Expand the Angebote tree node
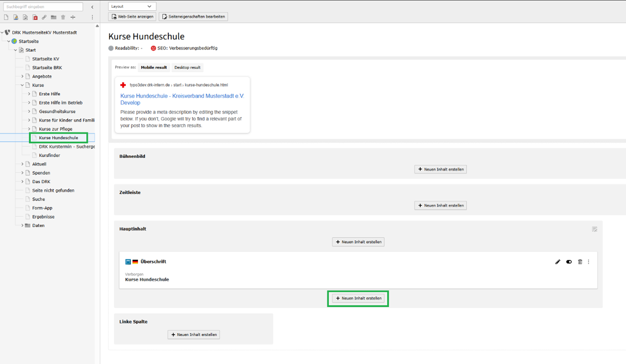The image size is (626, 364). pyautogui.click(x=22, y=76)
